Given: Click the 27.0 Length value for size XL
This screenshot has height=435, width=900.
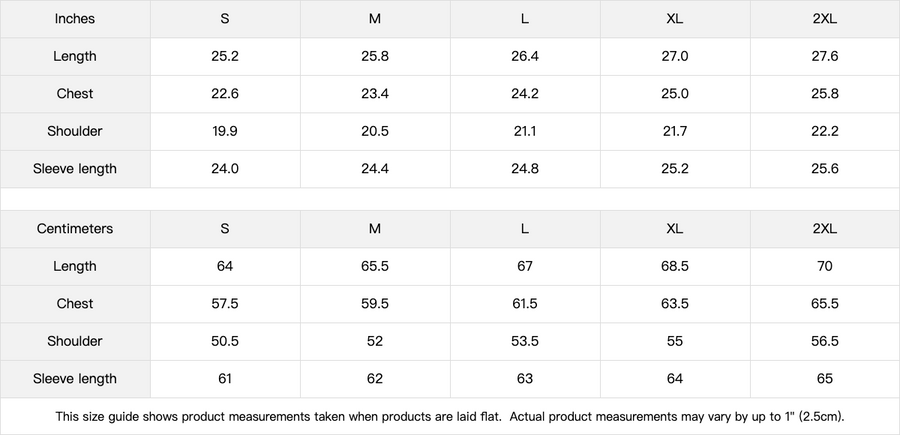Looking at the screenshot, I should (x=675, y=56).
